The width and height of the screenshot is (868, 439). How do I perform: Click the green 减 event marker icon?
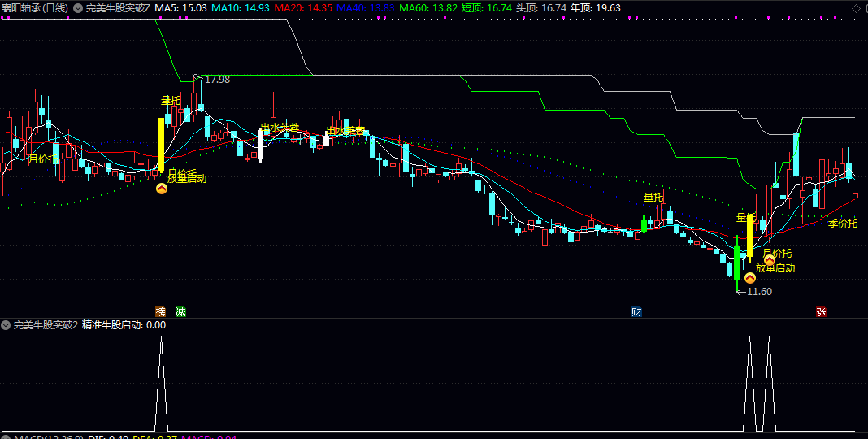(180, 311)
